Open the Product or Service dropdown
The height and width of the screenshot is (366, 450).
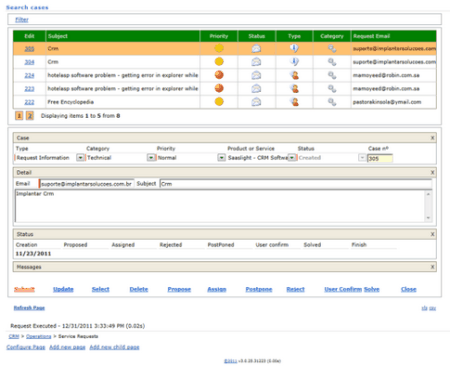[292, 158]
